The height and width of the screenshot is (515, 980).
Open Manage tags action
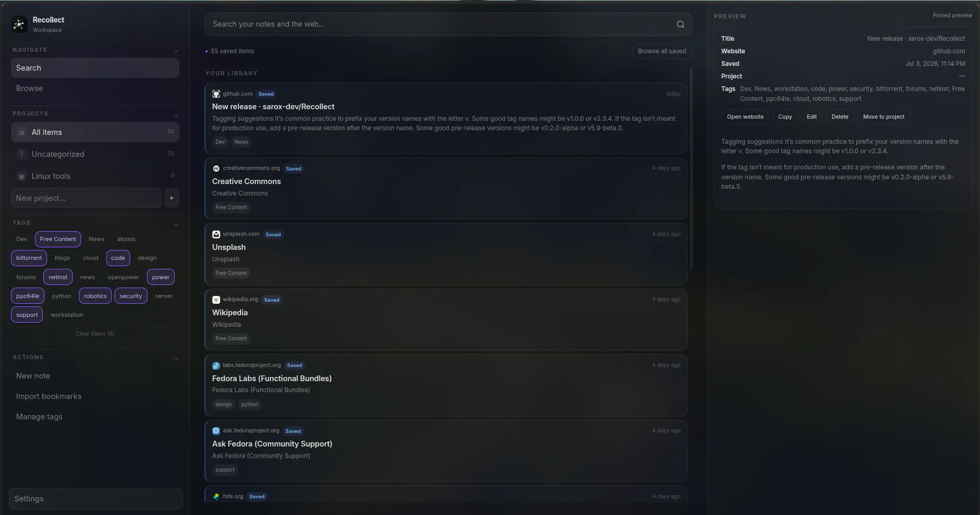point(95,417)
